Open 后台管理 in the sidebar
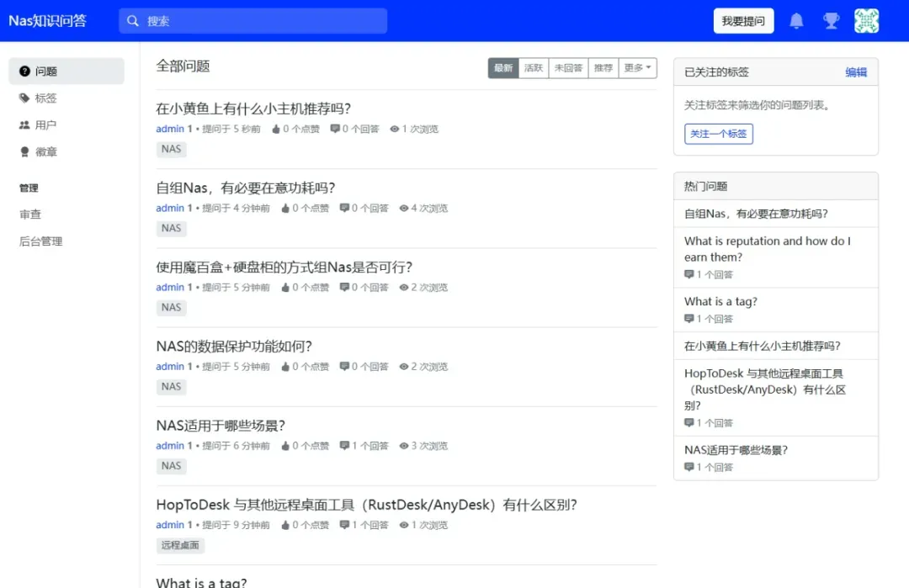Viewport: 909px width, 588px height. 40,241
